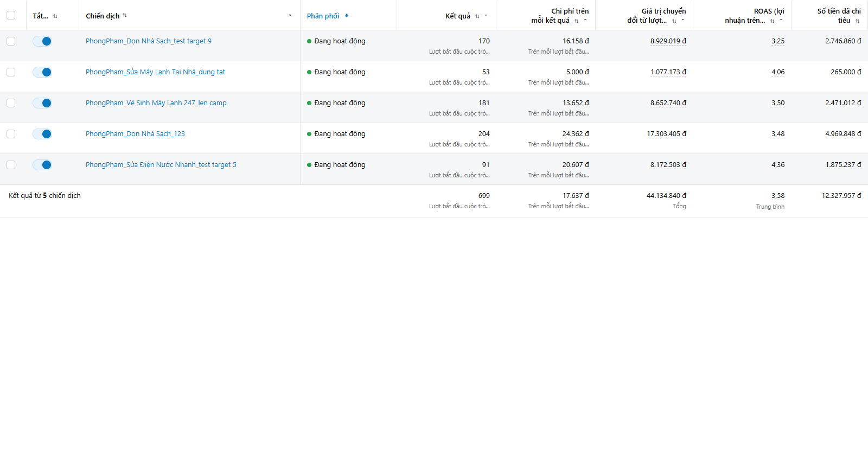Image resolution: width=868 pixels, height=461 pixels.
Task: Open Kết quả column options dropdown
Action: click(x=486, y=15)
